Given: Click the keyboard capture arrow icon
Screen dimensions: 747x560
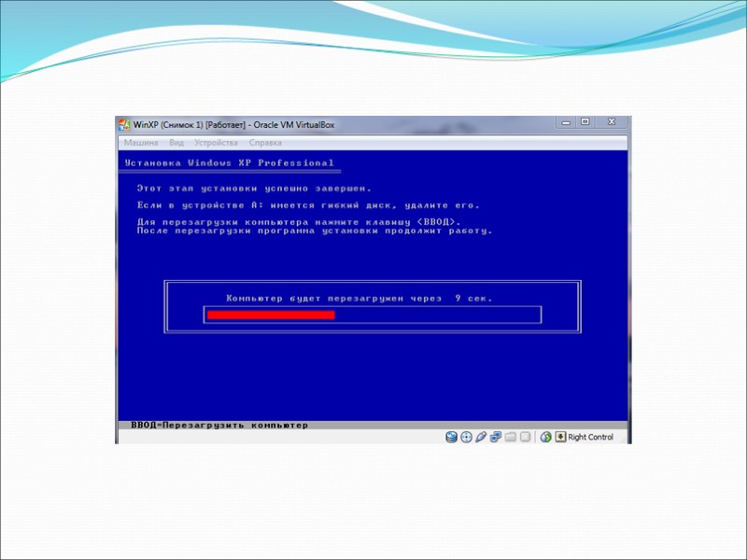Looking at the screenshot, I should tap(561, 437).
